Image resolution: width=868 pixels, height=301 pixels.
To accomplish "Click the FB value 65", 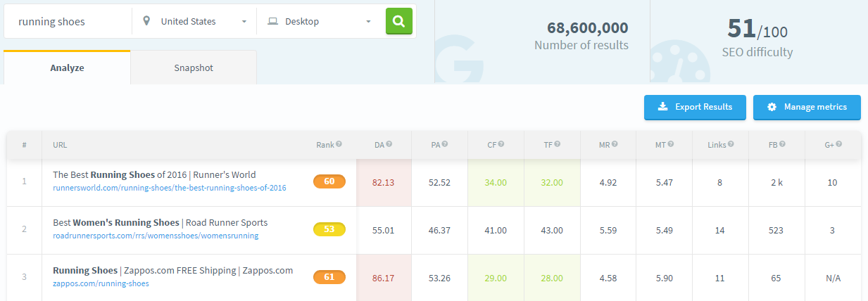I will click(776, 278).
